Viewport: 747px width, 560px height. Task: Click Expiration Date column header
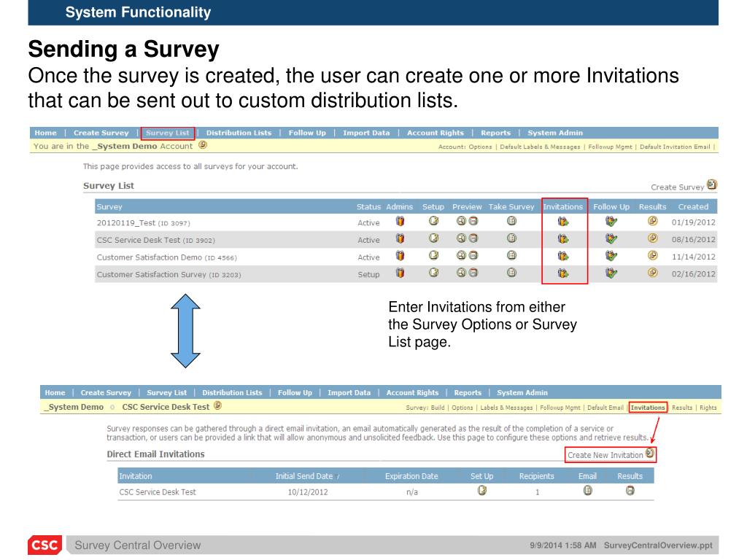click(411, 476)
